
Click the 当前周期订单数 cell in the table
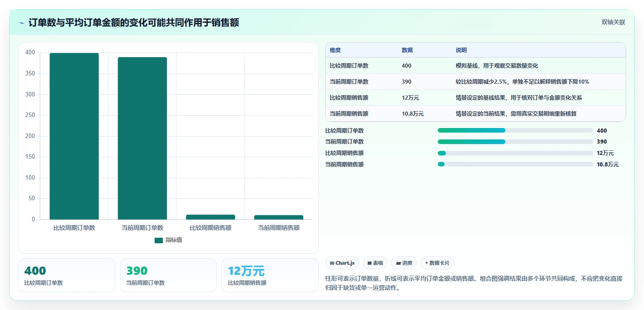click(x=349, y=82)
